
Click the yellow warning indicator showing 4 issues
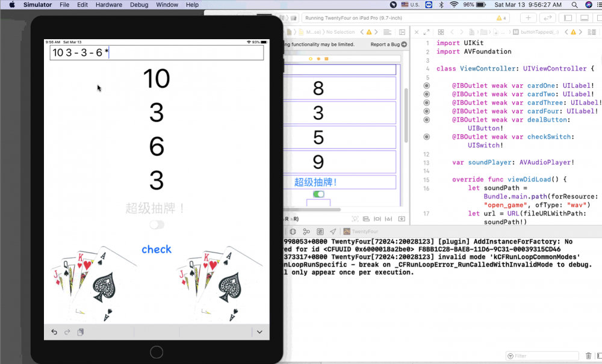pyautogui.click(x=501, y=18)
